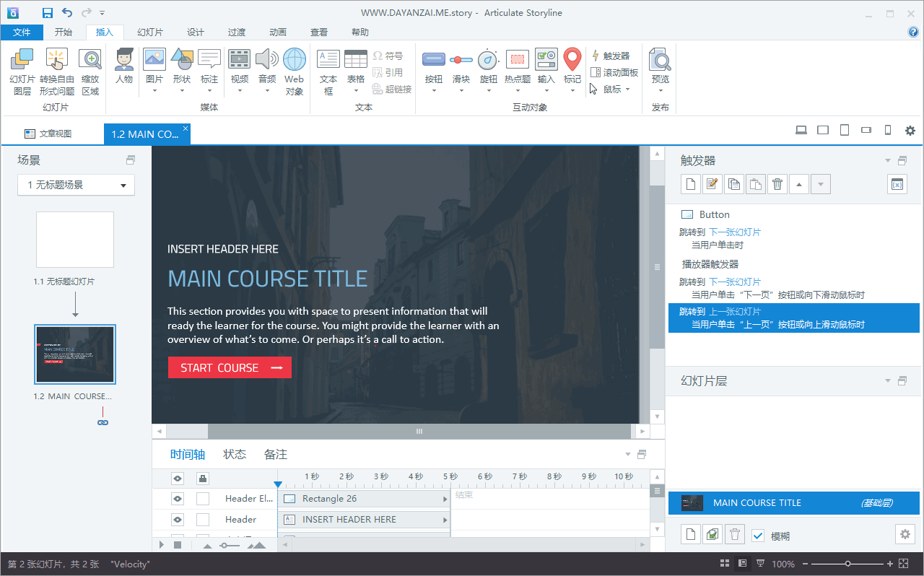924x576 pixels.
Task: Click '上一张幻灯片' link in selected trigger
Action: [735, 311]
